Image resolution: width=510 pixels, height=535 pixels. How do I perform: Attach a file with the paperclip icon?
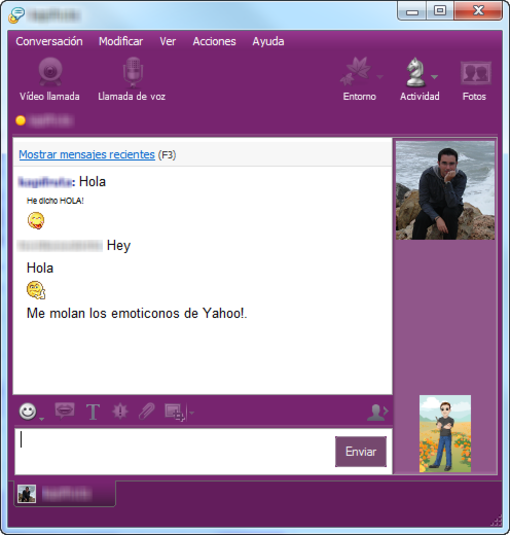pos(147,411)
